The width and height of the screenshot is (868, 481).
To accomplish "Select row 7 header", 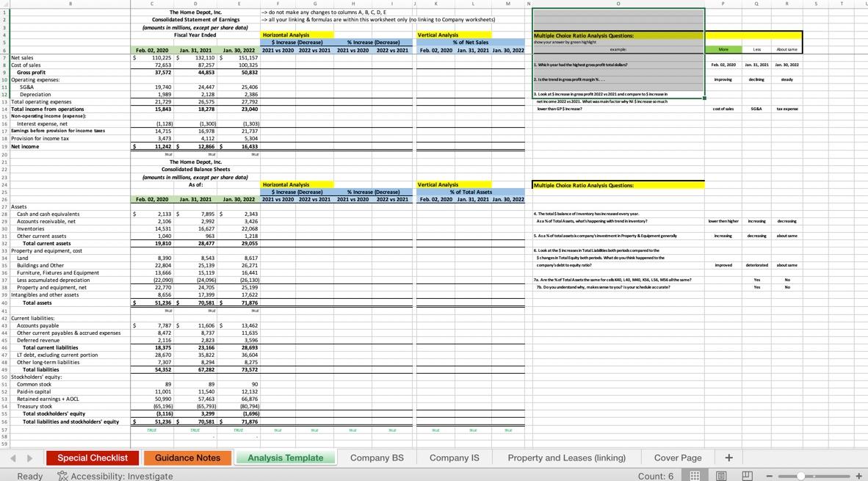I will 4,57.
